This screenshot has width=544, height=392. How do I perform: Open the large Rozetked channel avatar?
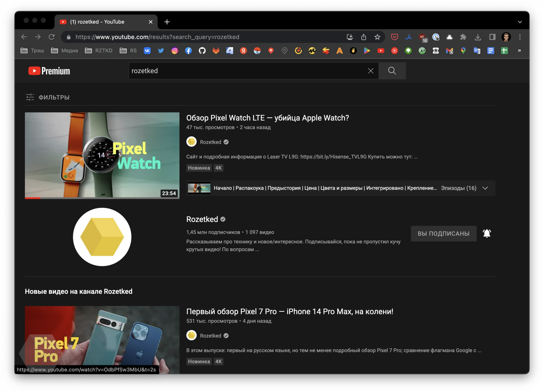coord(102,237)
